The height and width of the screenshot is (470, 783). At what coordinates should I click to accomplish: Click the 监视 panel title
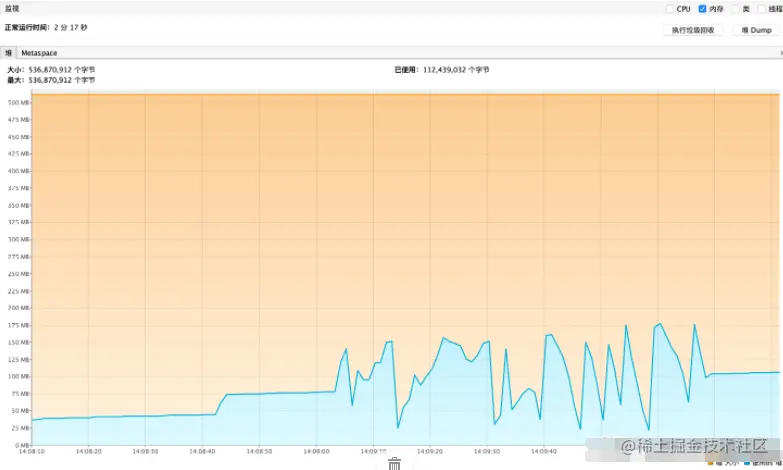click(x=12, y=8)
